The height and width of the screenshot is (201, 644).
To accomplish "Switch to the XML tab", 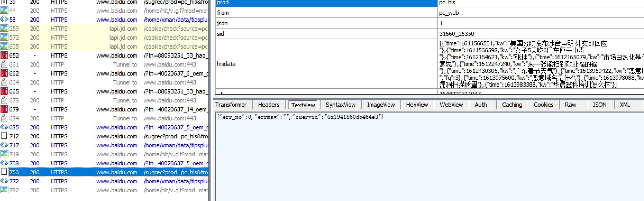I will click(625, 105).
